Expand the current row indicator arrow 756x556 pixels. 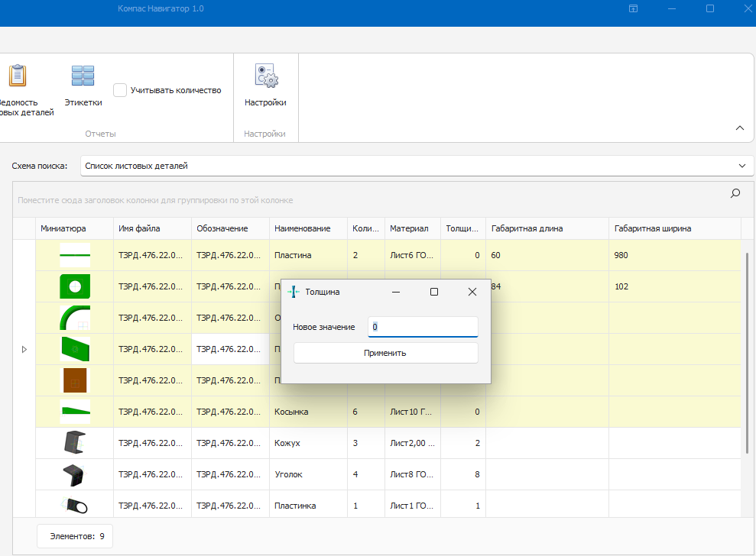[x=24, y=349]
